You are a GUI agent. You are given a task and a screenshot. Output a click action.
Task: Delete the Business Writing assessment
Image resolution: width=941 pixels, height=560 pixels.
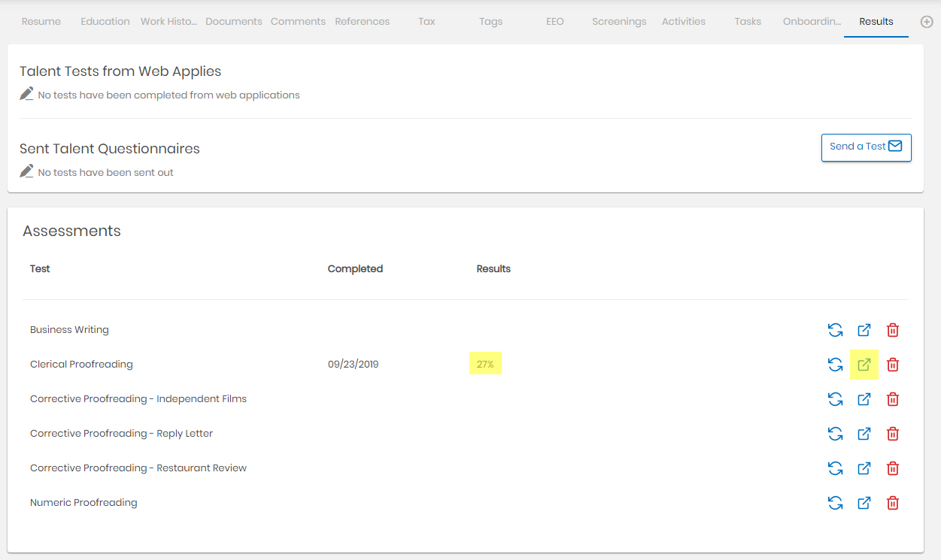[893, 330]
